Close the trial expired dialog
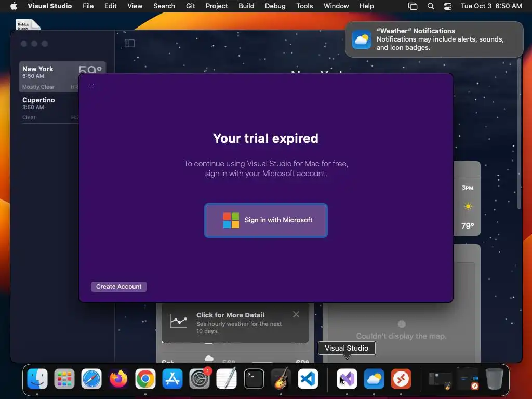Image resolution: width=532 pixels, height=399 pixels. click(91, 86)
